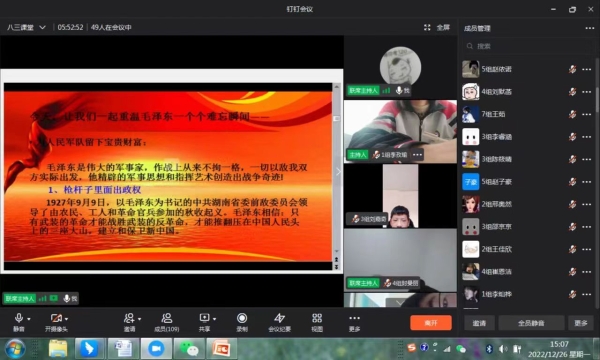600x360 pixels.
Task: Switch layout using 视图 grid icon
Action: [x=317, y=318]
